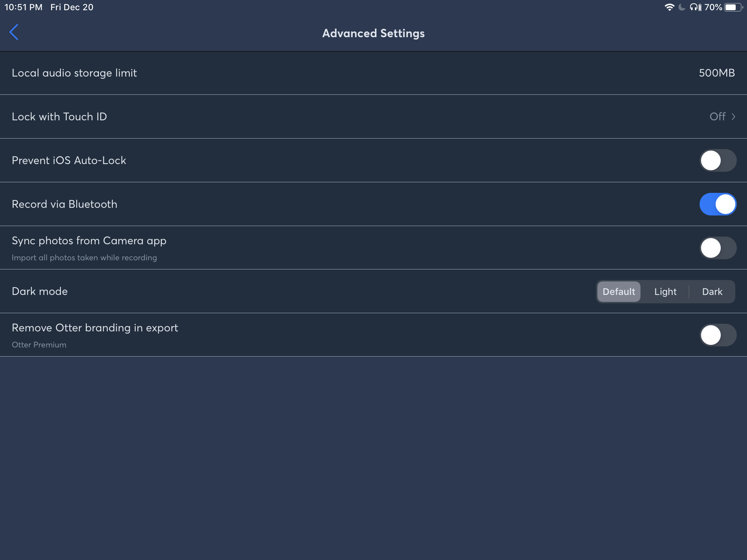Enable Sync photos from Camera app
The height and width of the screenshot is (560, 747).
[717, 248]
